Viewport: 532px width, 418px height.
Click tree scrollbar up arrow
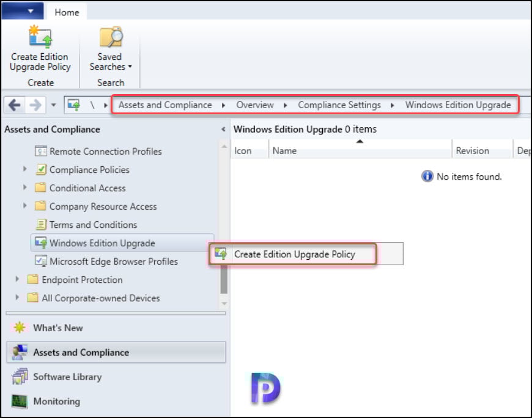[x=224, y=147]
